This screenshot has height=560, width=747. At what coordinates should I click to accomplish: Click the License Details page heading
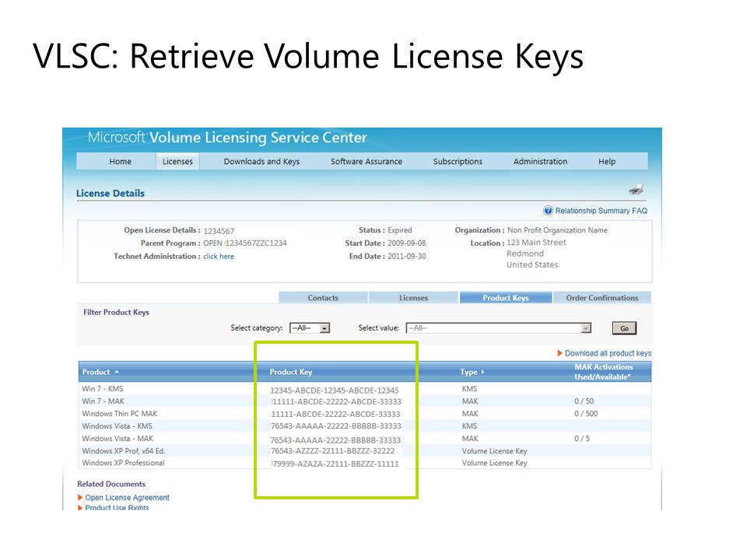[110, 193]
